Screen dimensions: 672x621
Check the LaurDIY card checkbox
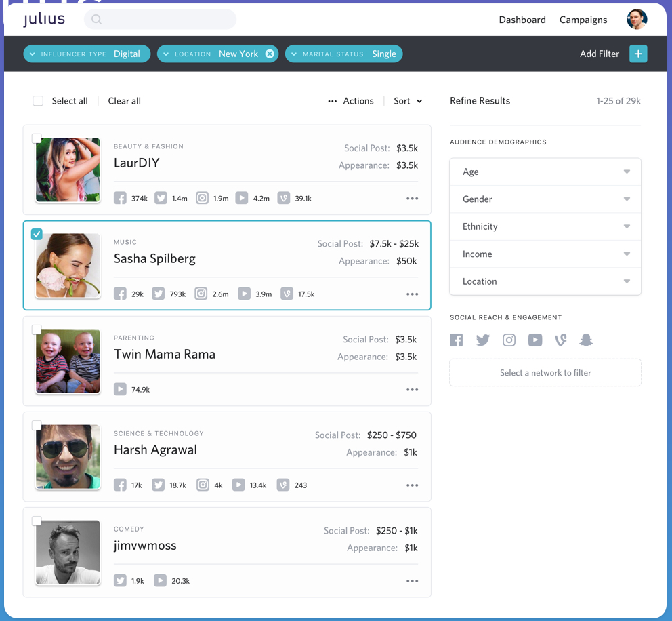pyautogui.click(x=37, y=138)
